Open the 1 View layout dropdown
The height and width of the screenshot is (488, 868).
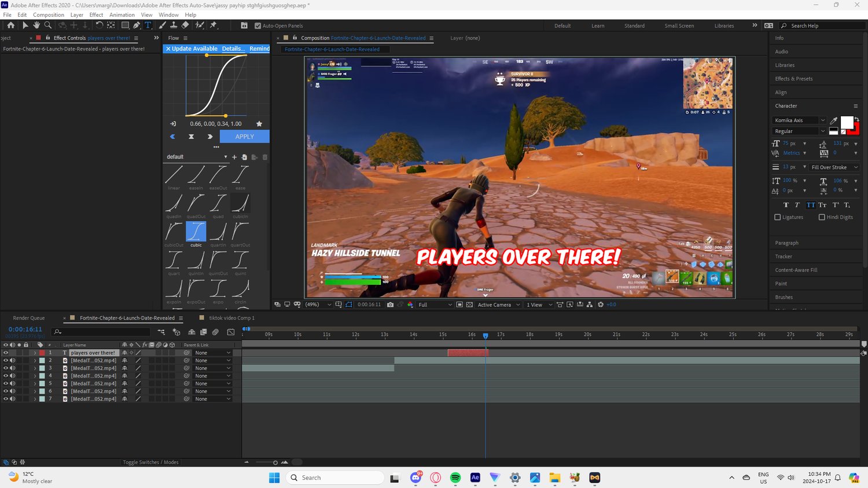539,304
